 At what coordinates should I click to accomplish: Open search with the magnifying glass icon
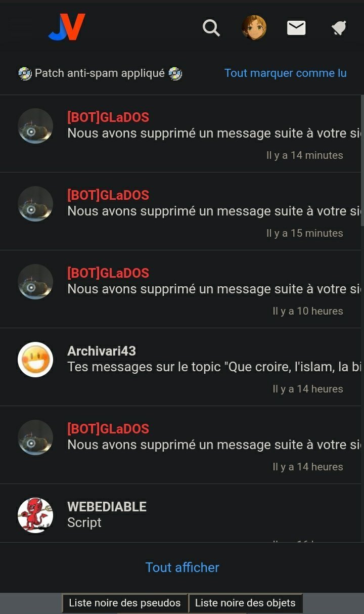tap(211, 28)
